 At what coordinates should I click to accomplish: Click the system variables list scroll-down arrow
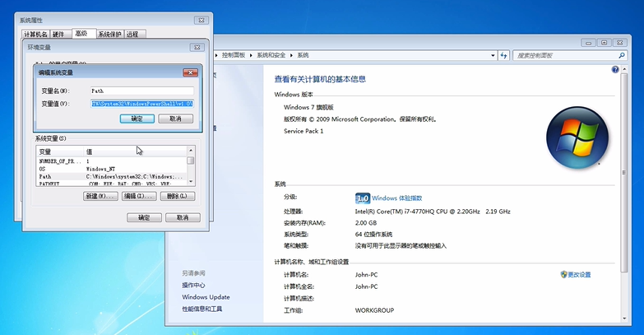(191, 181)
